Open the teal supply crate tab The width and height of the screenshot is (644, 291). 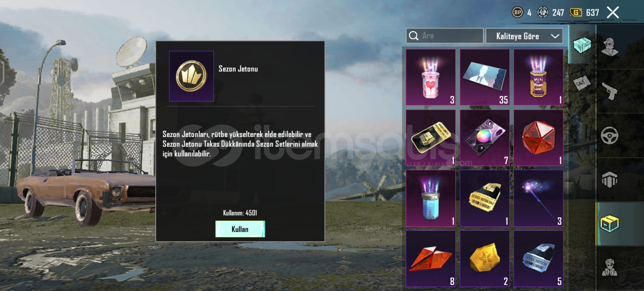pyautogui.click(x=582, y=45)
